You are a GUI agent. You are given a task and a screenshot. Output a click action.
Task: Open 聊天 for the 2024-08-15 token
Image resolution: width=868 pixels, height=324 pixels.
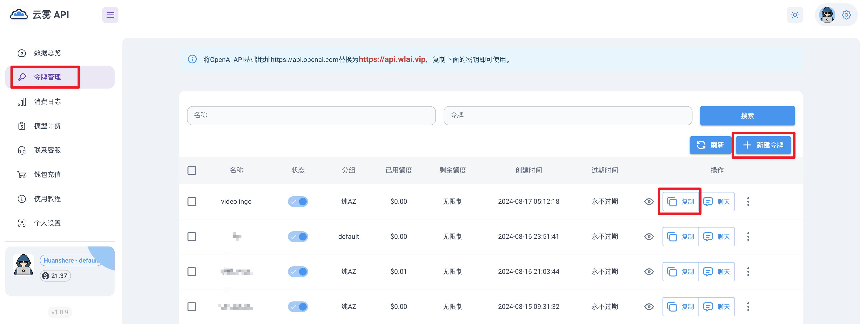[717, 307]
